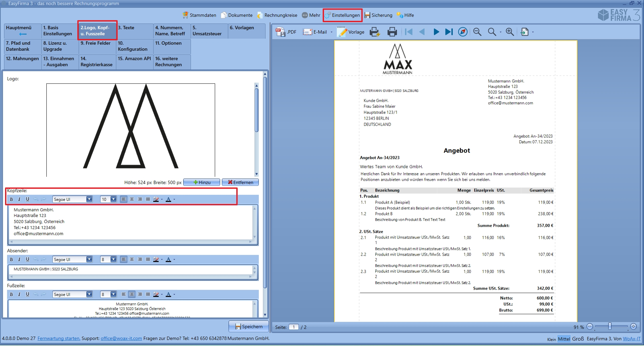Open the Einstellungen menu
This screenshot has width=644, height=346.
click(342, 15)
